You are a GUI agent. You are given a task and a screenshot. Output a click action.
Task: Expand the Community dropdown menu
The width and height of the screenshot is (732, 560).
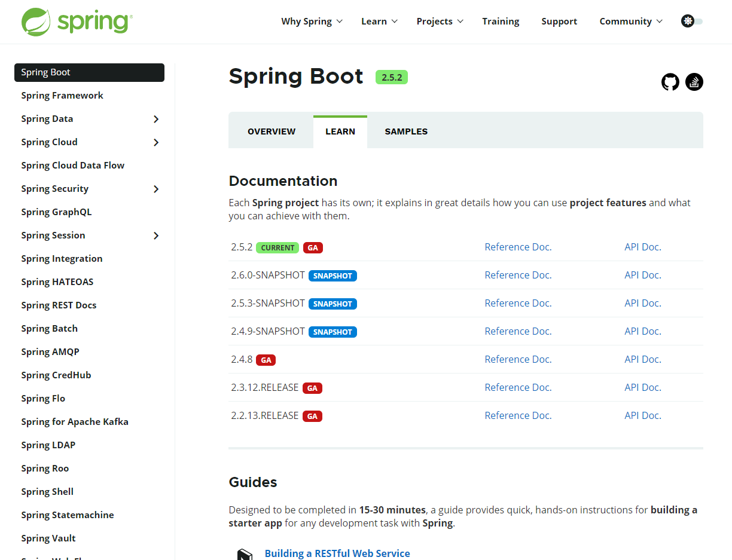(x=631, y=22)
